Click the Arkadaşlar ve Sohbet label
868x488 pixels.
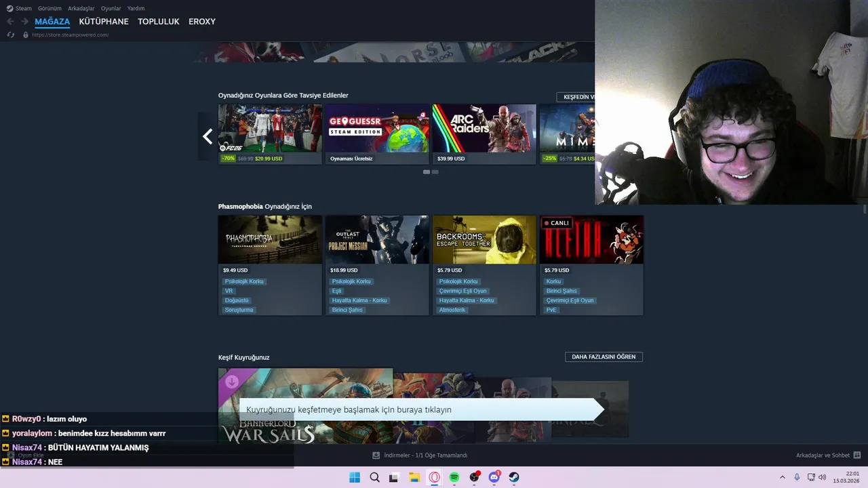822,455
